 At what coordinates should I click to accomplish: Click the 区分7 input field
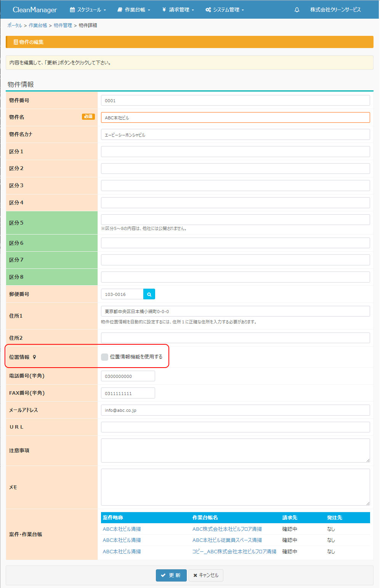pos(236,260)
